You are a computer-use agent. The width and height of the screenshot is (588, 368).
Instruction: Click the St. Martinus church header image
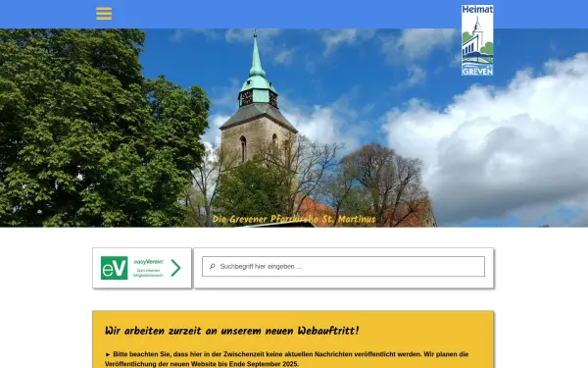[x=294, y=128]
